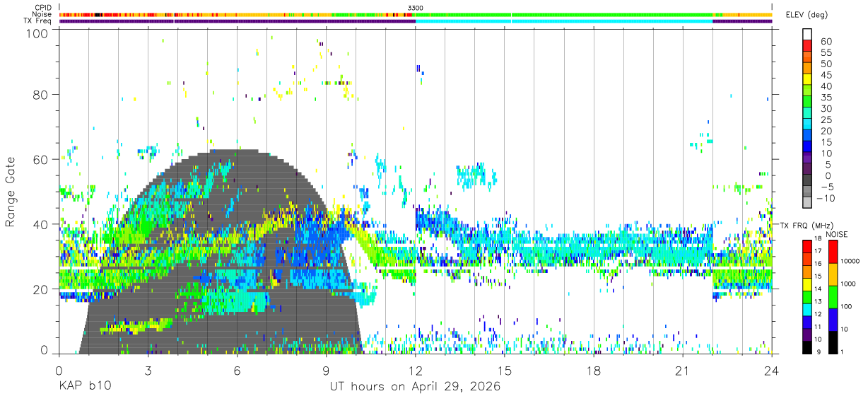Pick the cyan swatch in TX FRQ bar

click(x=807, y=310)
